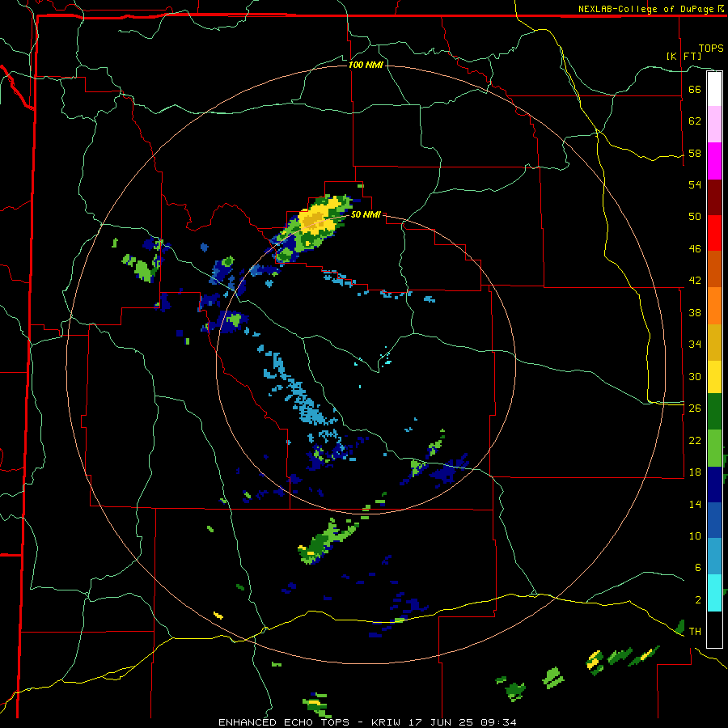Viewport: 728px width, 728px height.
Task: Click the orange swatch between 42 and 38
Action: [x=714, y=306]
